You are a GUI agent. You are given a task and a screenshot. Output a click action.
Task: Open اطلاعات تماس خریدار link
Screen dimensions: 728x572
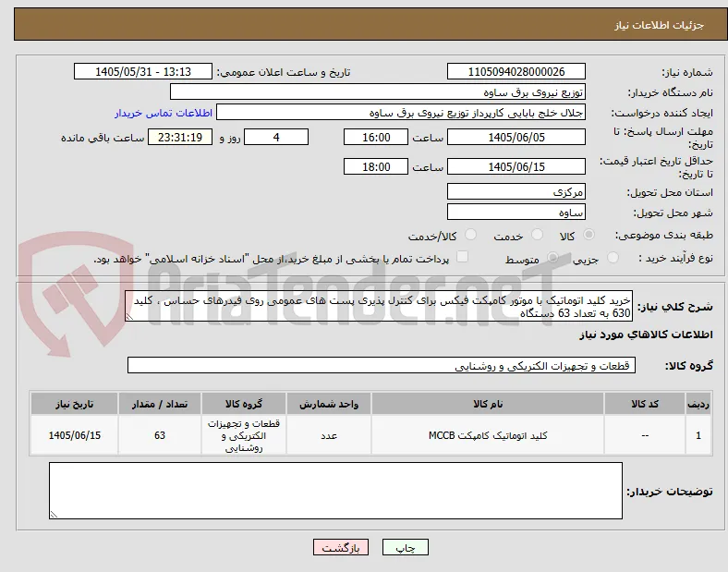(x=164, y=113)
